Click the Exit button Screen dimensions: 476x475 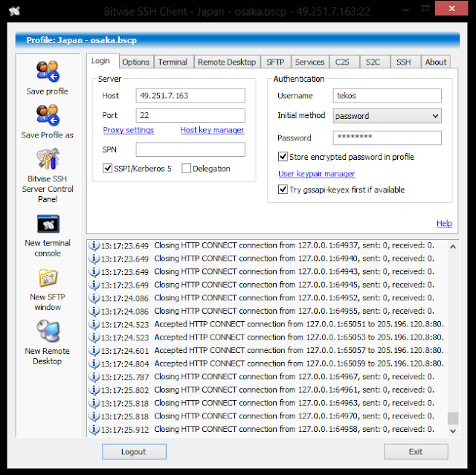point(416,452)
